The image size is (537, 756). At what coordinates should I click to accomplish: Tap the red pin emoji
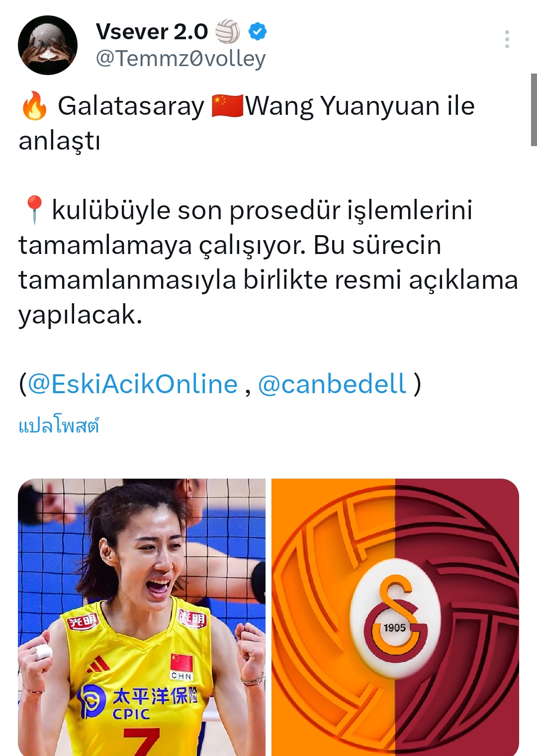pyautogui.click(x=34, y=210)
